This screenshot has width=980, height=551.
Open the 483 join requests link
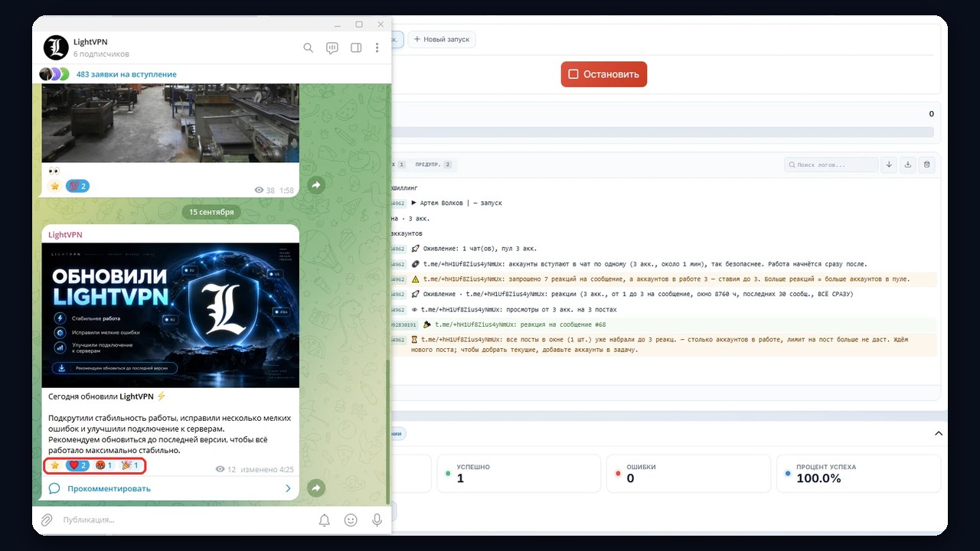point(126,74)
